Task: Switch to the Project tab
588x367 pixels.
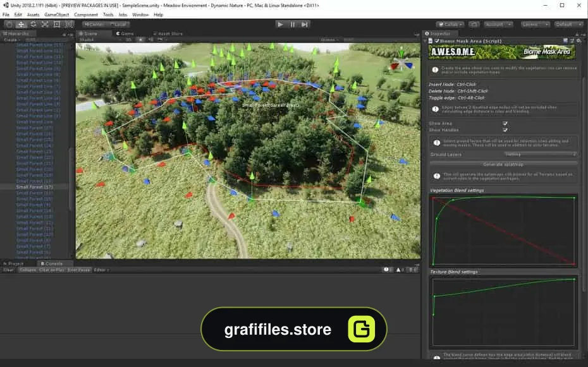Action: [x=14, y=263]
